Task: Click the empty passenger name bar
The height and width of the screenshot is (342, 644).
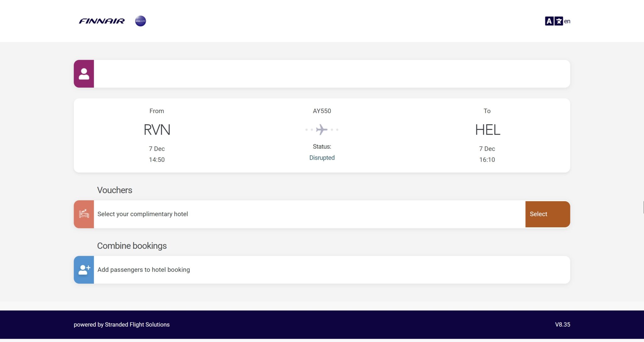Action: click(331, 74)
